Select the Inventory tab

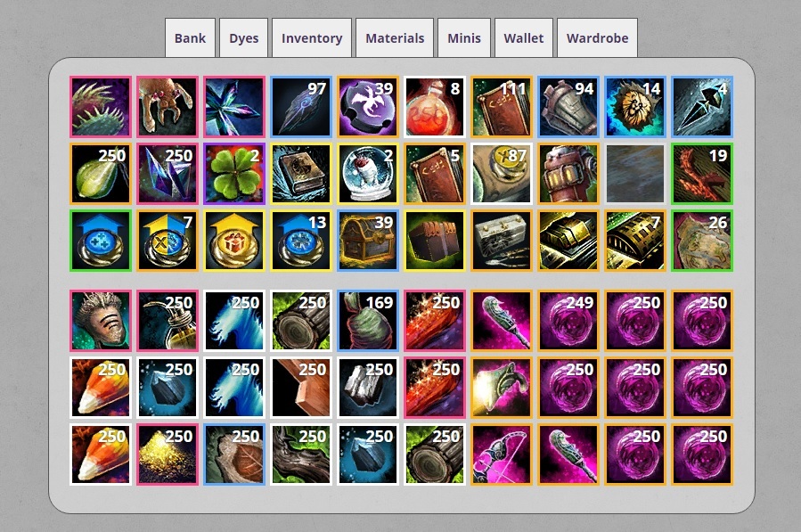(x=312, y=37)
